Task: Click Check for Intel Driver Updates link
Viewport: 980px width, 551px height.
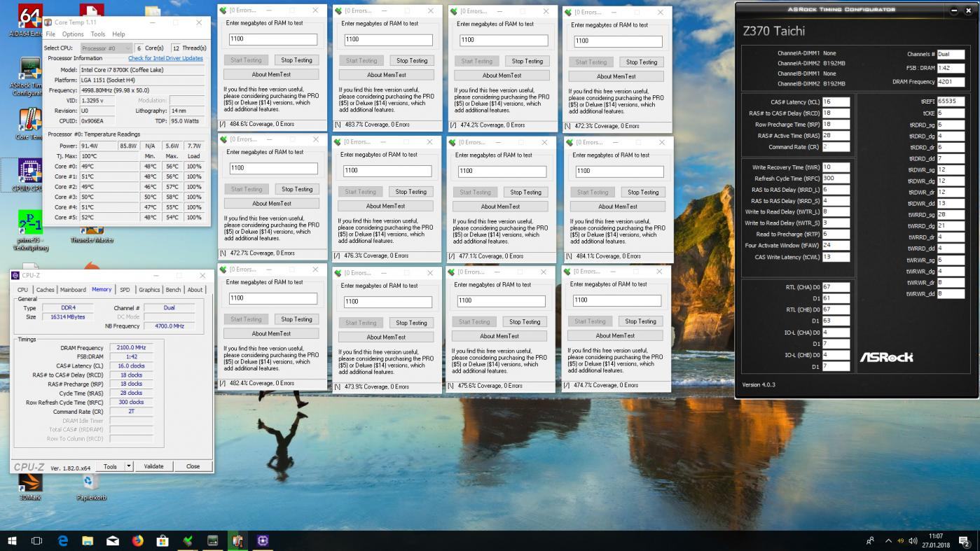Action: click(x=165, y=58)
